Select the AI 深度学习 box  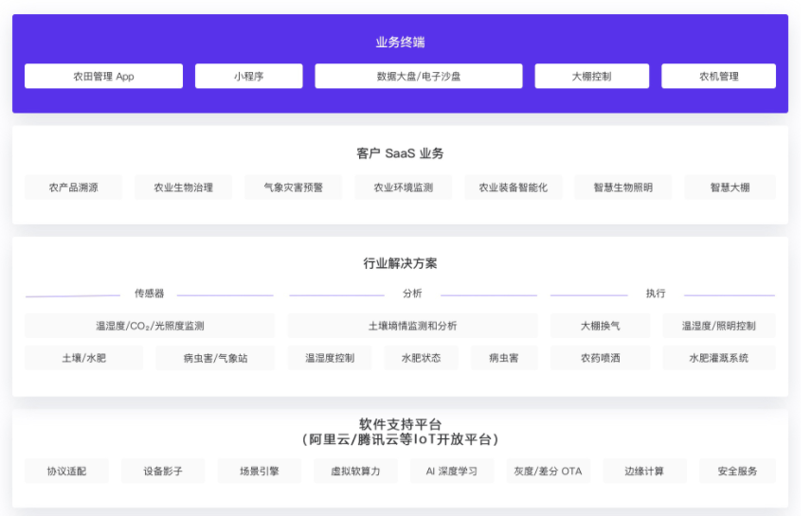tap(452, 471)
